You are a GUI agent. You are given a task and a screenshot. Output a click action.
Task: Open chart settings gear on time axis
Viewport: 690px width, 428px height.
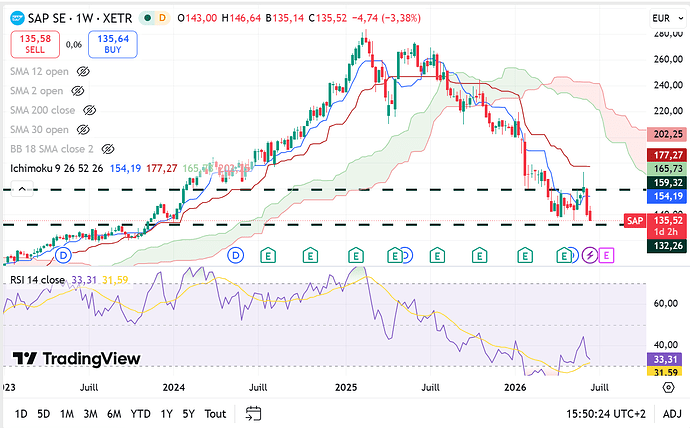point(668,388)
